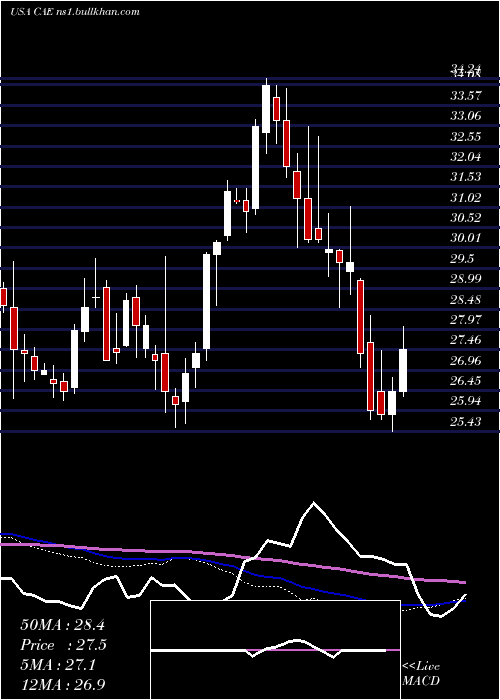Screen dimensions: 500x700
Task: Click the 50MA : 28.4 readout
Action: pyautogui.click(x=62, y=625)
